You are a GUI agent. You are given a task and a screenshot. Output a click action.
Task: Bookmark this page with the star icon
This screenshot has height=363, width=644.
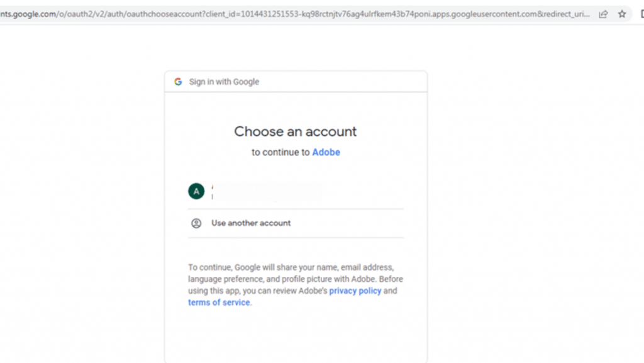pyautogui.click(x=622, y=14)
